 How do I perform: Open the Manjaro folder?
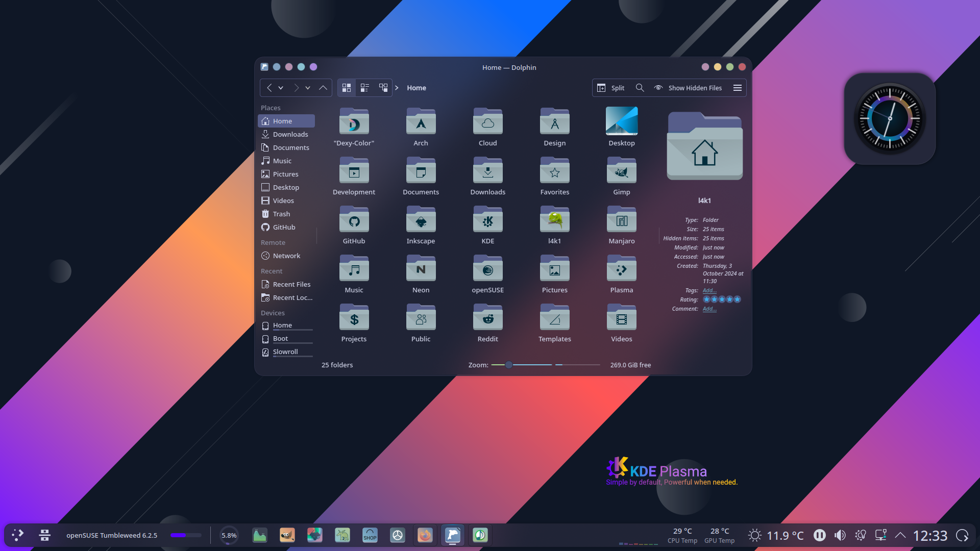621,224
